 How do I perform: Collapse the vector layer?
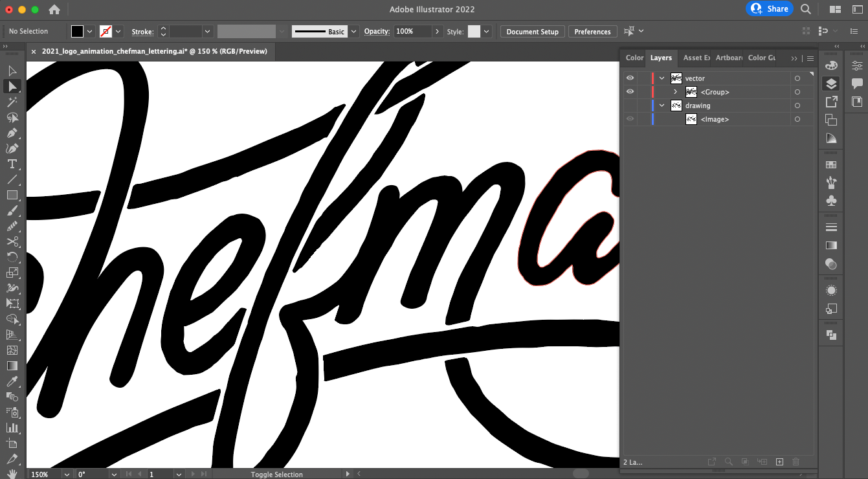click(x=662, y=78)
